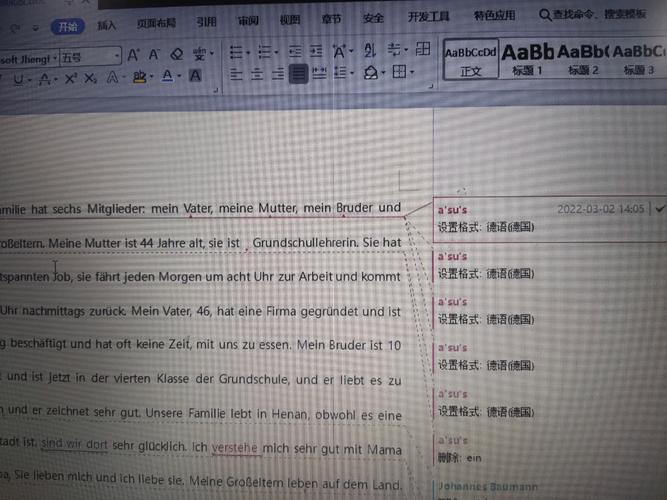667x500 pixels.
Task: Click the borders icon
Action: pos(399,72)
